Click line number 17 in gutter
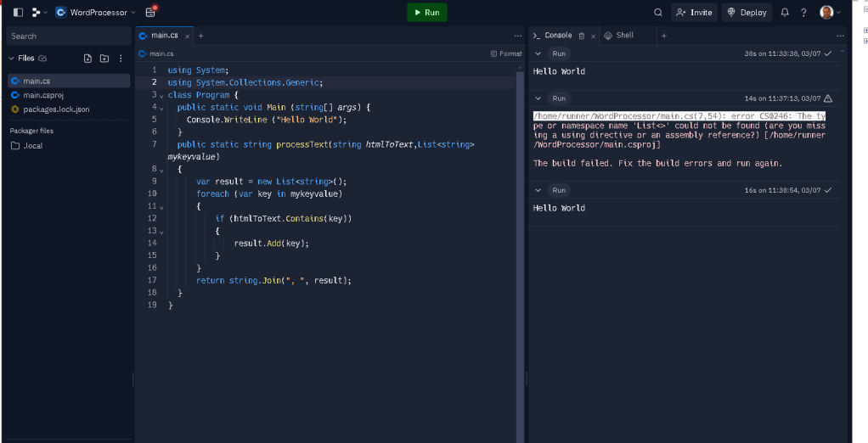This screenshot has height=443, width=868. click(x=152, y=280)
